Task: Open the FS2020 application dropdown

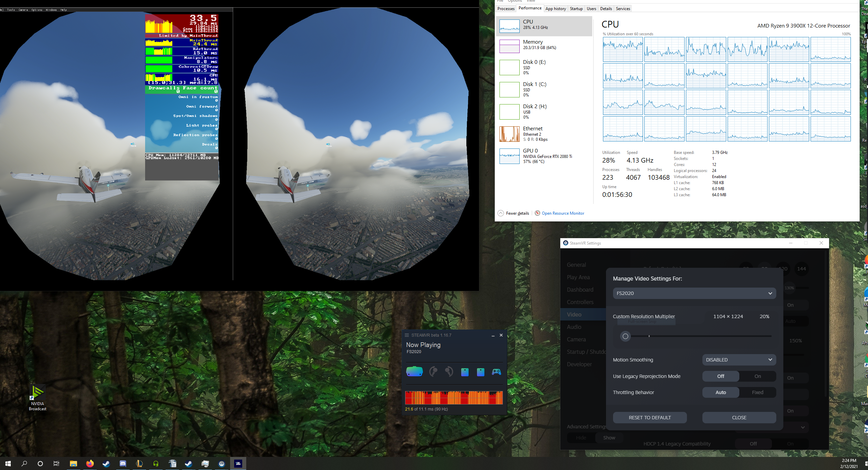Action: (694, 293)
